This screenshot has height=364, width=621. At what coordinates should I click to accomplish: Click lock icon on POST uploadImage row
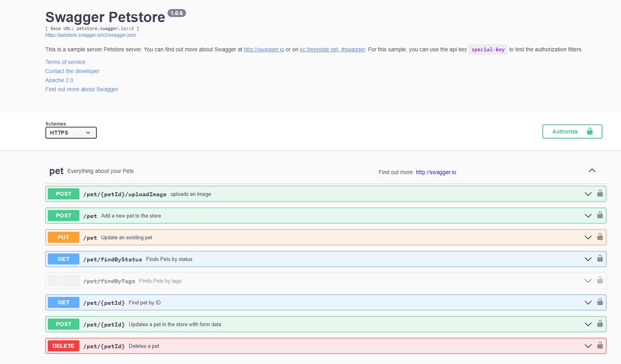click(x=600, y=193)
